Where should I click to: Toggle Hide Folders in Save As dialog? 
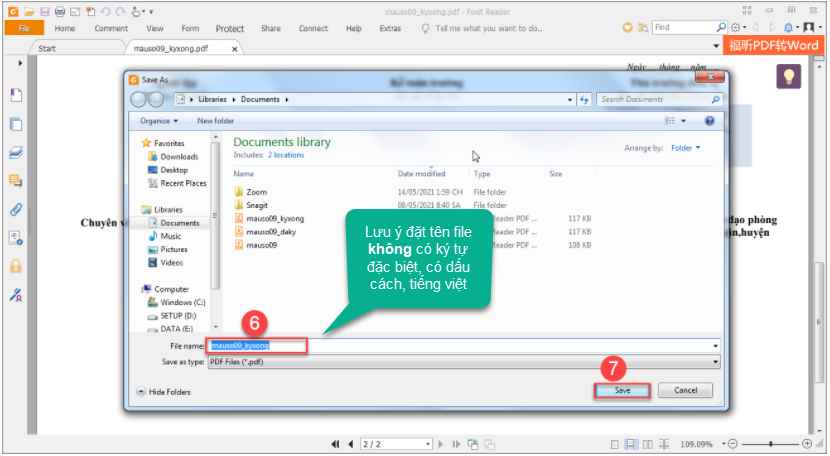click(x=164, y=392)
